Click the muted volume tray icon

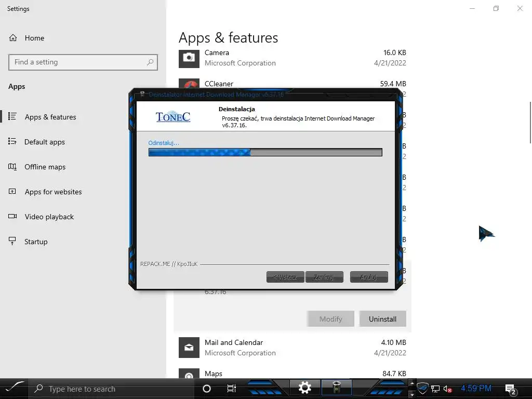[x=447, y=389]
